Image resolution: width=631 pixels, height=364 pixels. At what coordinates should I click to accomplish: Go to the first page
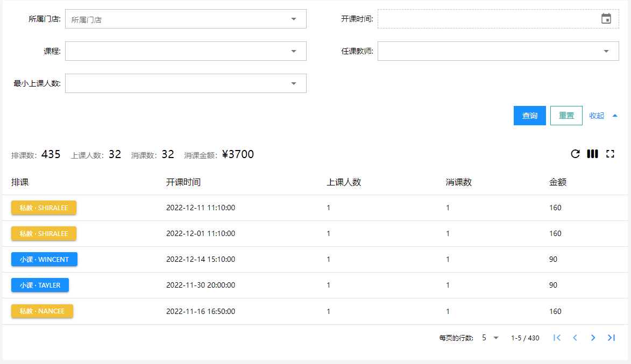[x=557, y=338]
